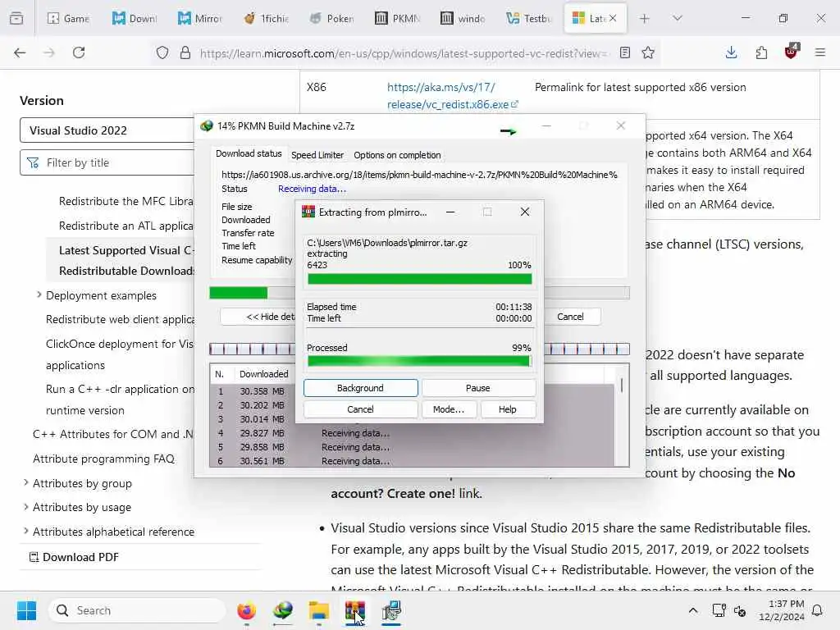Open Options on completion tab
The height and width of the screenshot is (630, 840).
(397, 155)
